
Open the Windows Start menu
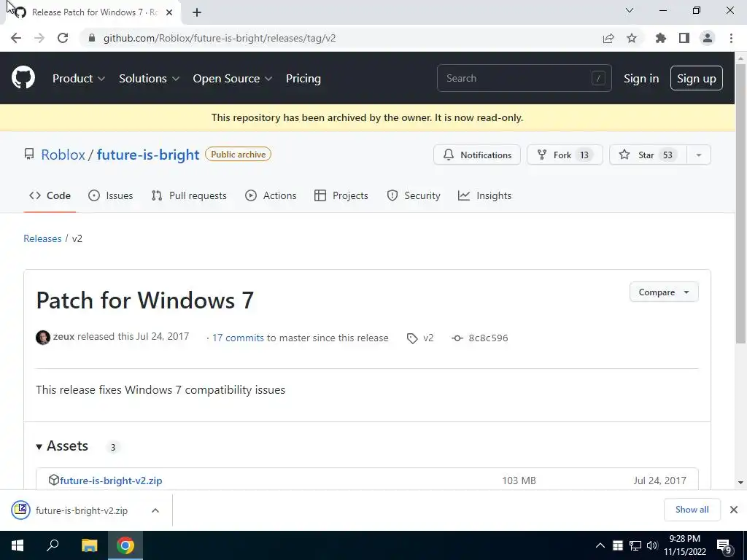(18, 545)
